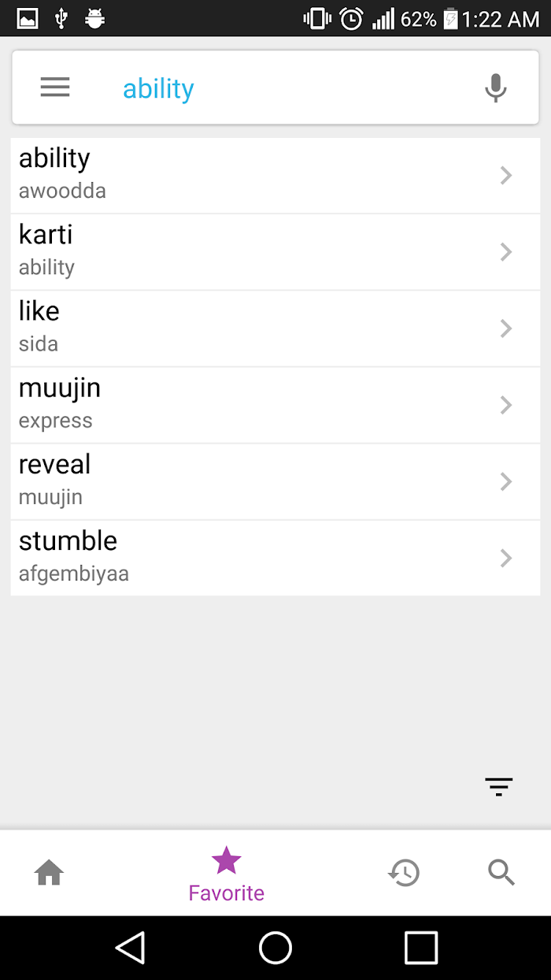Open the hamburger menu in search bar
Screen dimensions: 551x980
55,87
